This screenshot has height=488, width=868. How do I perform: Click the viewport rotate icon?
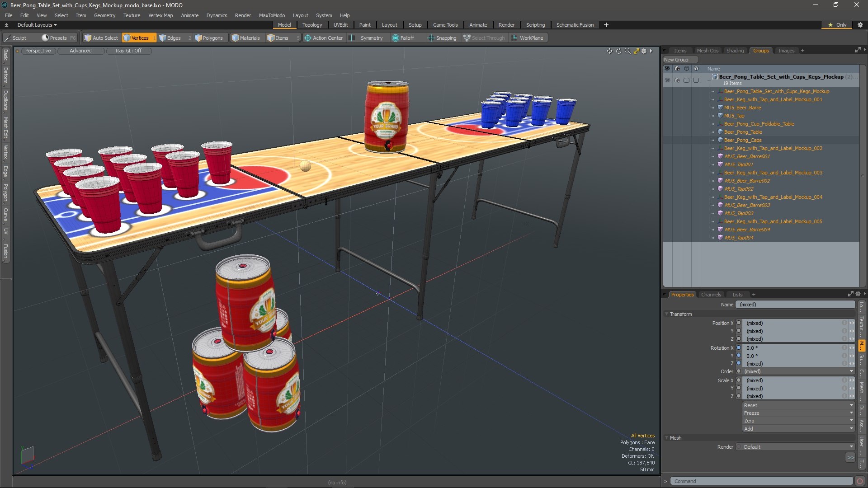(x=618, y=51)
